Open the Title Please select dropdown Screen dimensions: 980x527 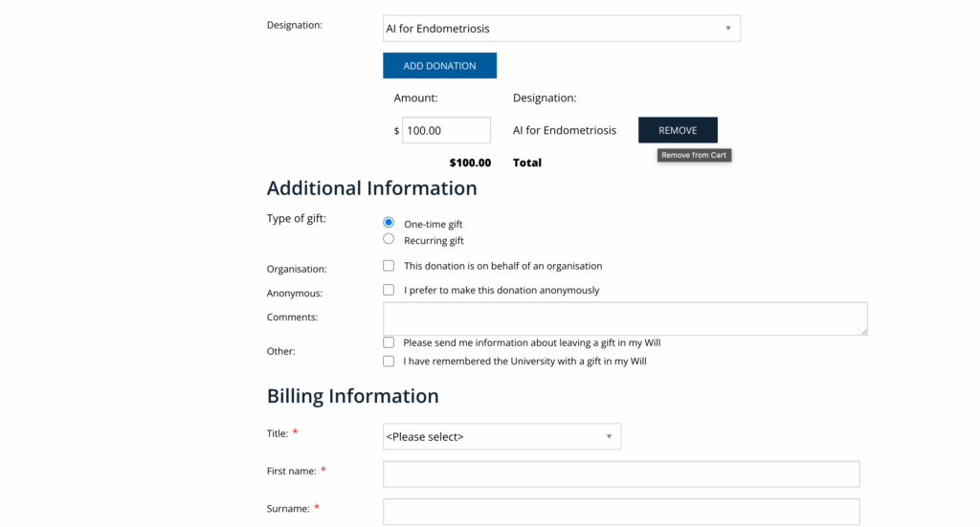[x=501, y=436]
